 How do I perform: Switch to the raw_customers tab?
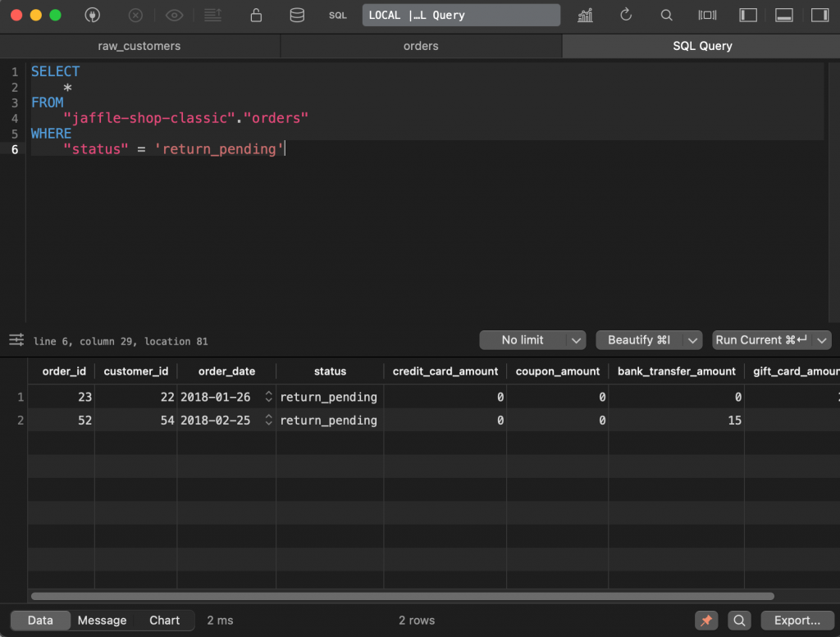pyautogui.click(x=139, y=46)
